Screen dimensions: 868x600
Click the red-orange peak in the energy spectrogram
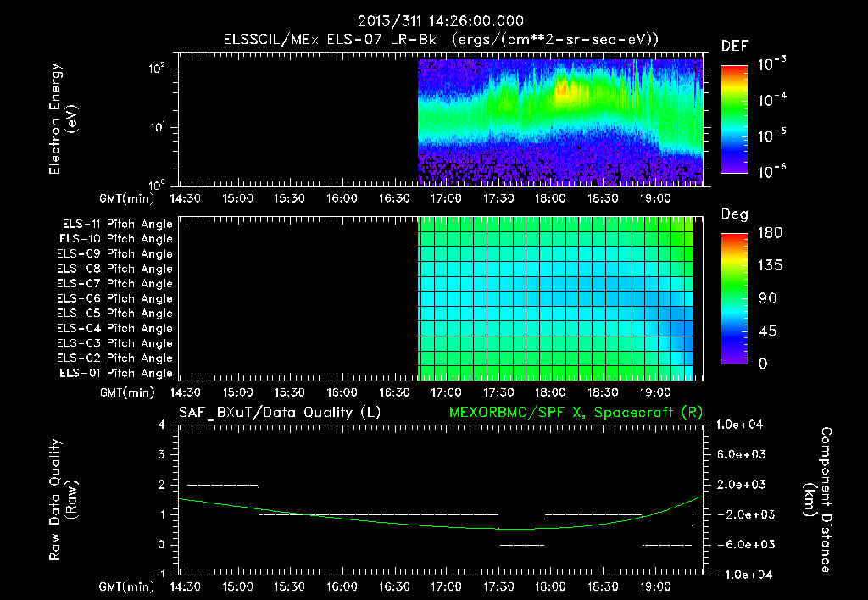click(x=563, y=87)
